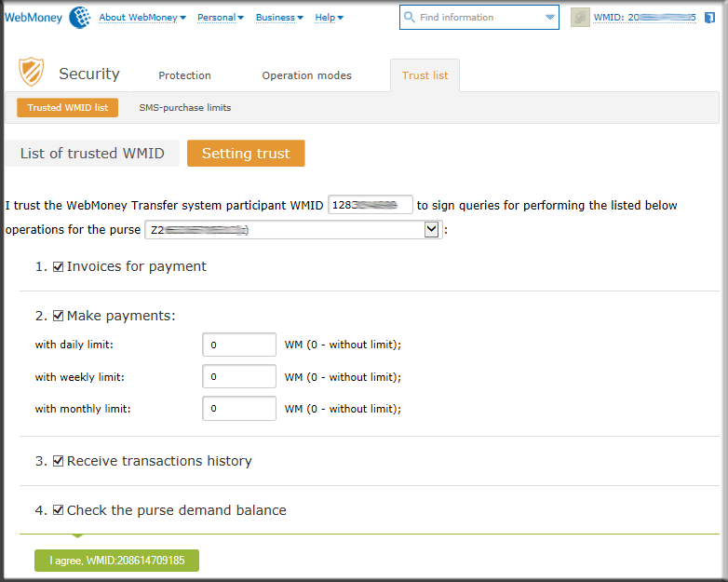Click the daily limit input field
This screenshot has height=582, width=728.
point(239,345)
